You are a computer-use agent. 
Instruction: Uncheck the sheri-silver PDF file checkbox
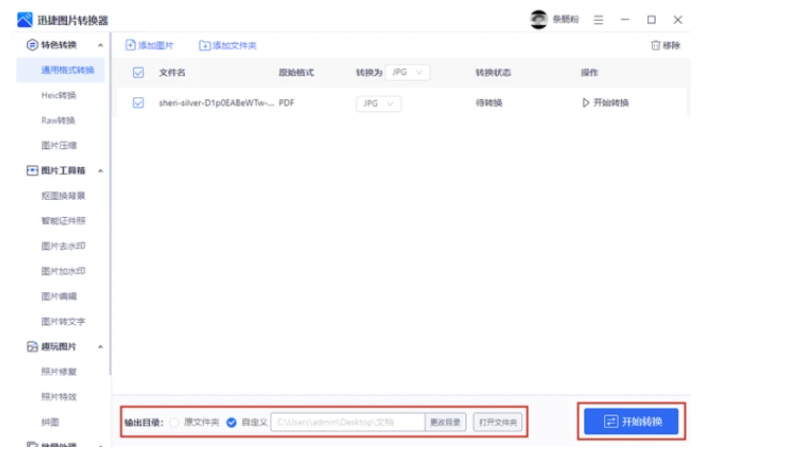tap(139, 103)
